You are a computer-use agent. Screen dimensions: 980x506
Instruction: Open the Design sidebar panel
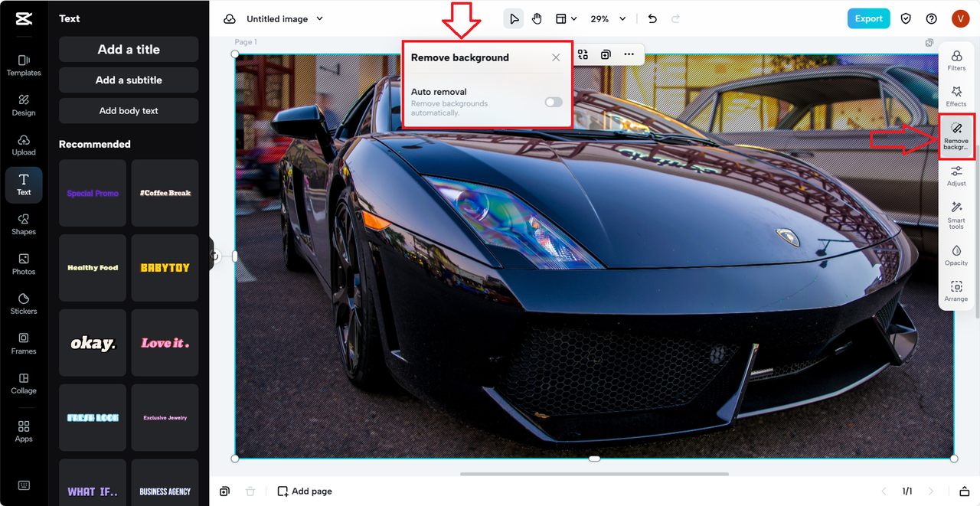pyautogui.click(x=24, y=105)
